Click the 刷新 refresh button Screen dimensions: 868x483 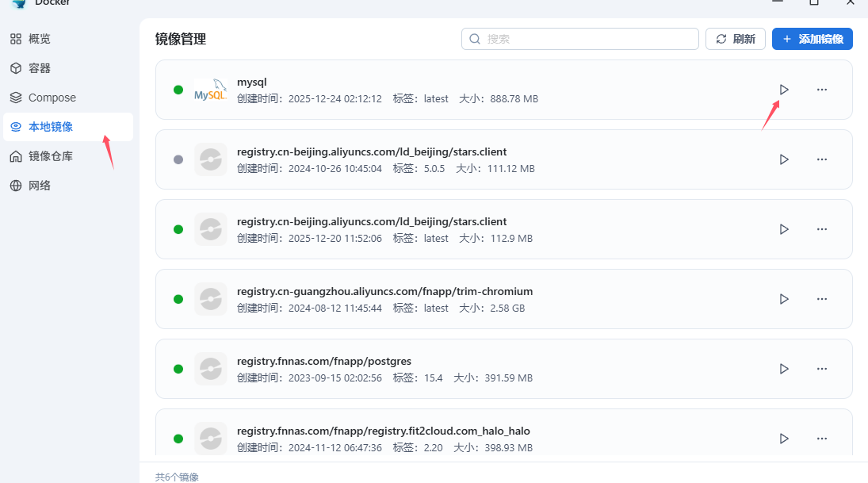pos(736,39)
